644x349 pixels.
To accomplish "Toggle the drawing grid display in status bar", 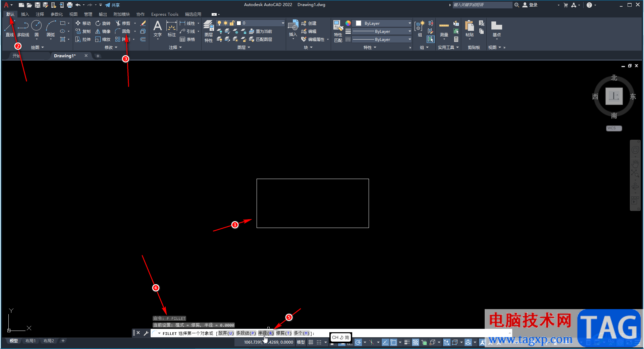I will (x=311, y=342).
